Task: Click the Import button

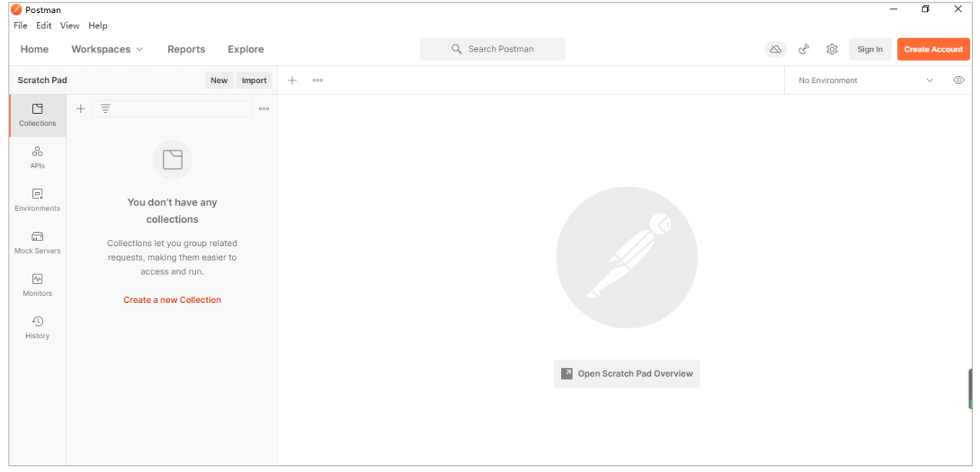Action: [x=254, y=80]
